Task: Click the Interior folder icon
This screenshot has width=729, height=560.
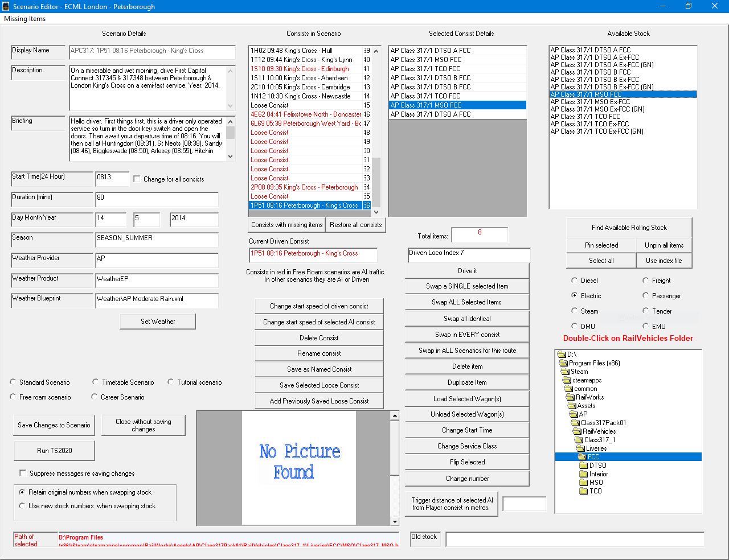Action: click(583, 474)
